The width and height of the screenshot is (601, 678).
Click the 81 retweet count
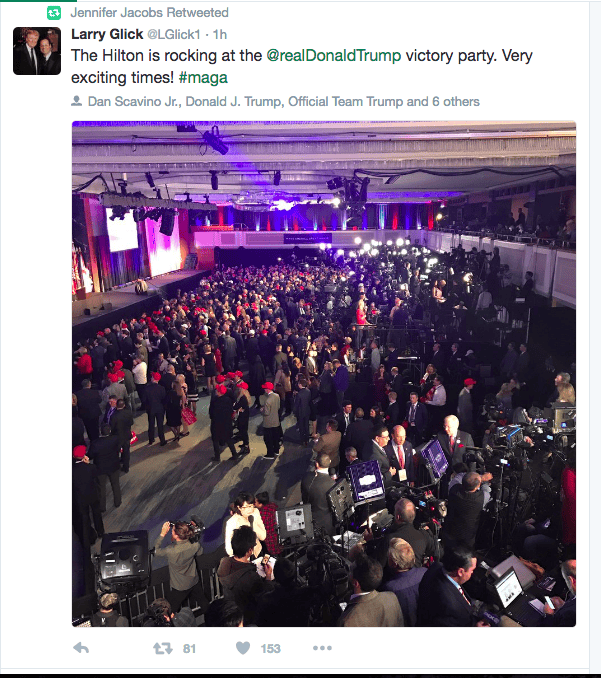(189, 649)
